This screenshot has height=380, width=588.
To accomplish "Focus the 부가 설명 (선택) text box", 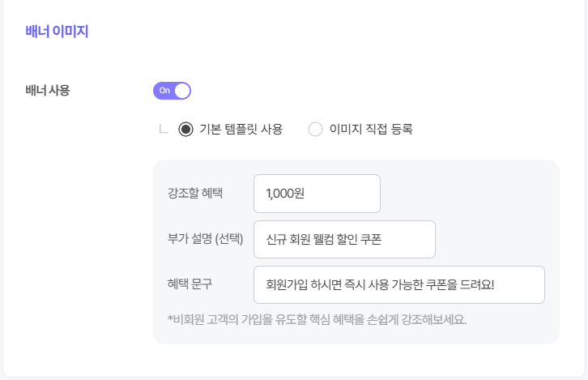I will tap(344, 239).
